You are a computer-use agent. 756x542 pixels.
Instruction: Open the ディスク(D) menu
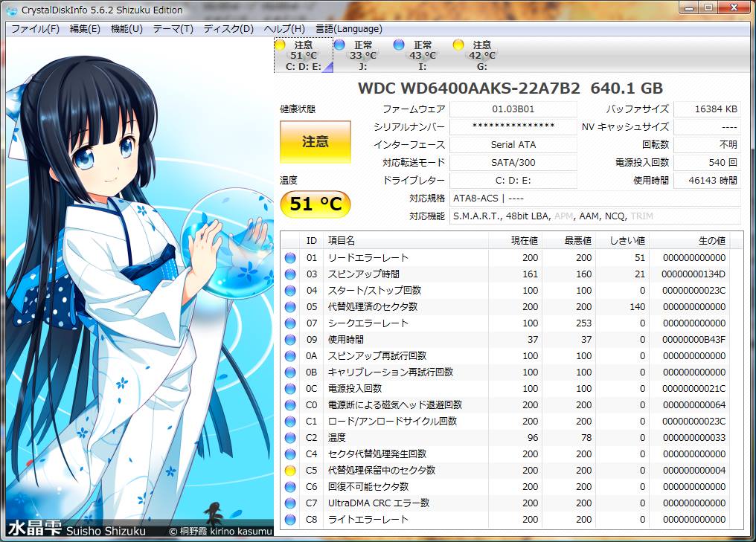[228, 29]
